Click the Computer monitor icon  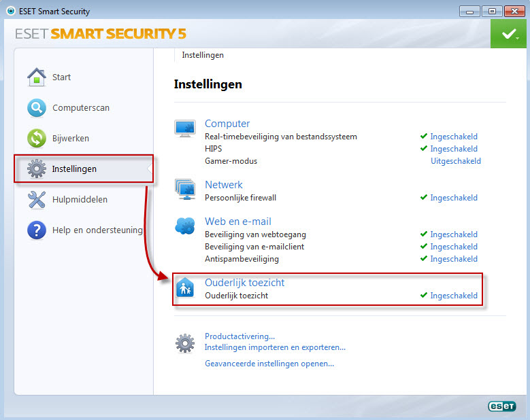click(x=185, y=128)
